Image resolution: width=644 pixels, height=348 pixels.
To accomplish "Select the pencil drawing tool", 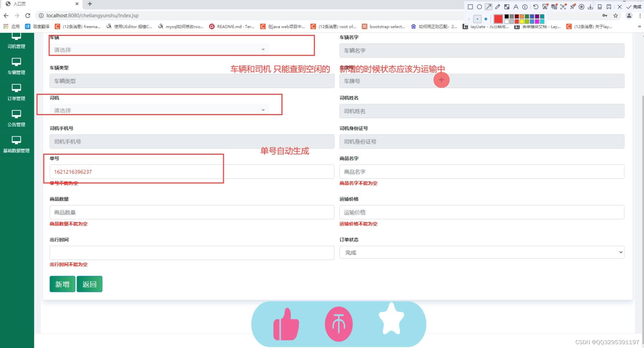I will 497,7.
